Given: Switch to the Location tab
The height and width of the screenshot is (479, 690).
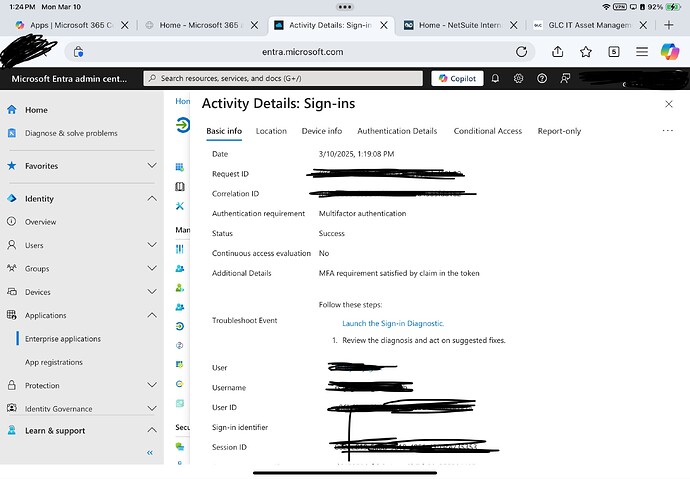Looking at the screenshot, I should [271, 131].
